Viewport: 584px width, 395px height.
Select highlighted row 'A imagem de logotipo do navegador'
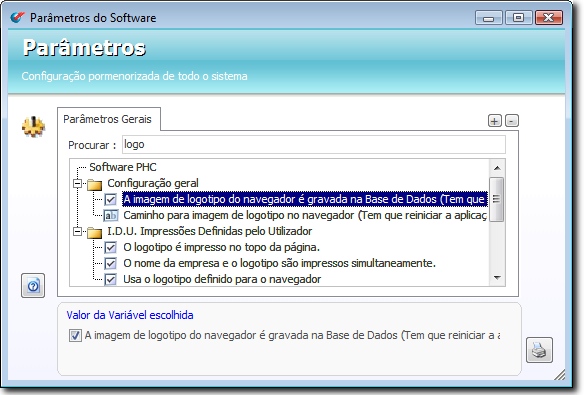[x=305, y=199]
